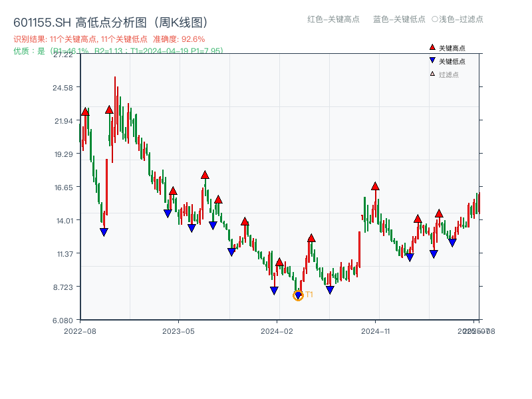Click the 蓝色-关键低点 header legend text
The width and height of the screenshot is (532, 399).
click(x=399, y=19)
